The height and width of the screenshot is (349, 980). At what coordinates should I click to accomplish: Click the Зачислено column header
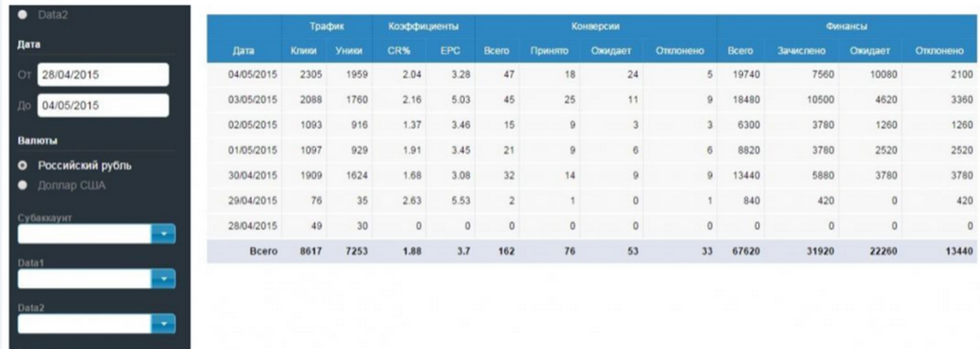click(x=801, y=51)
